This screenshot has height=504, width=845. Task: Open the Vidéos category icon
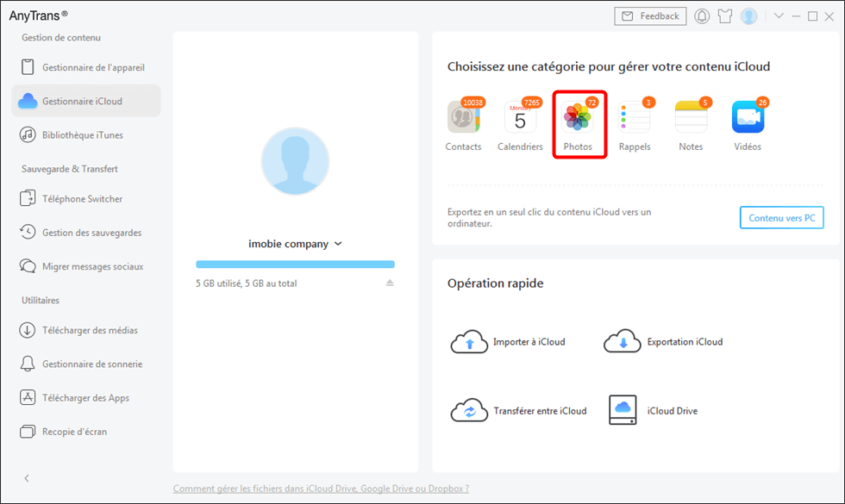click(748, 117)
